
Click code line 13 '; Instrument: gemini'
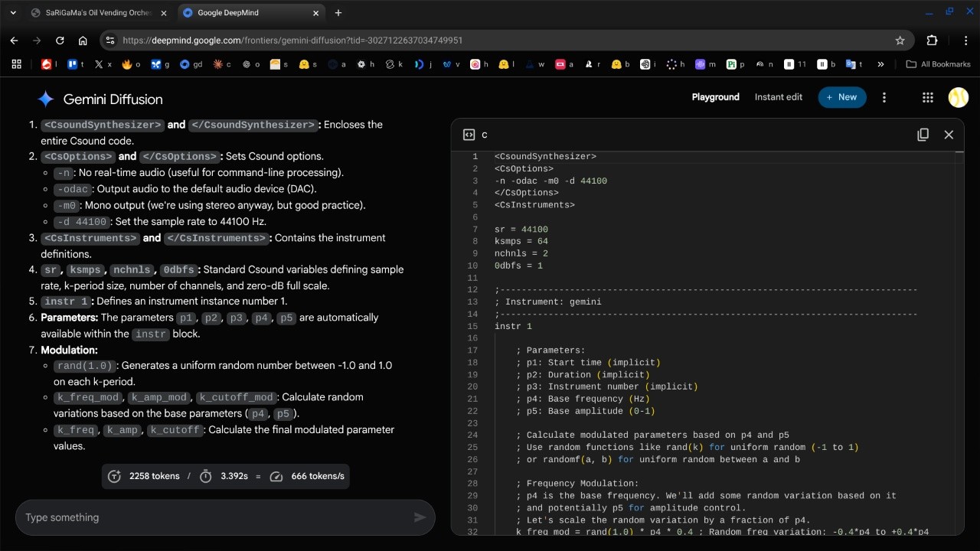pyautogui.click(x=548, y=302)
